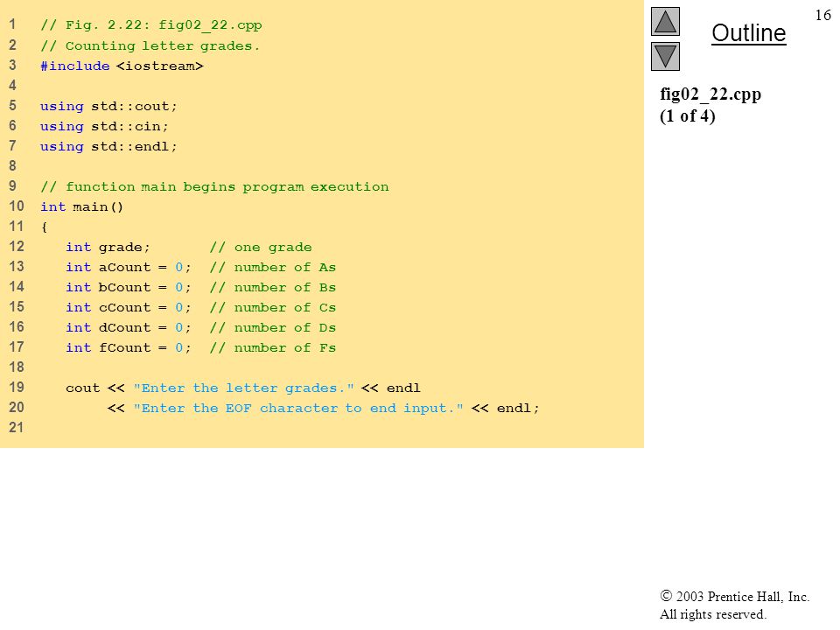Click the 'using std::cout;' line
The image size is (840, 630).
[108, 106]
